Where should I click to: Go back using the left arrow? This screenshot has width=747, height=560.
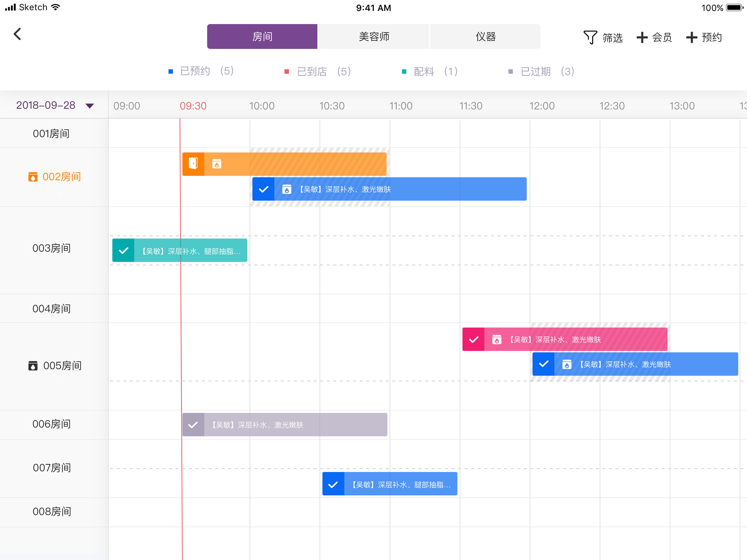pyautogui.click(x=17, y=34)
